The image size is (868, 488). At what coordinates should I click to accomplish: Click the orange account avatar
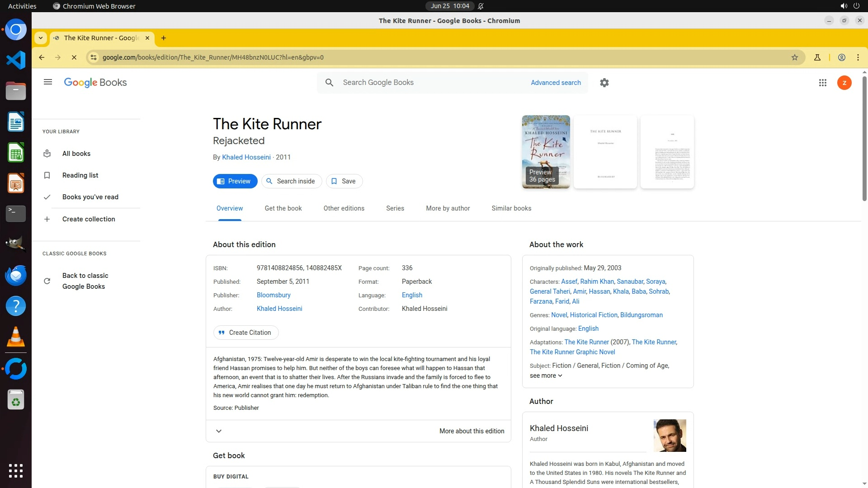pyautogui.click(x=844, y=83)
